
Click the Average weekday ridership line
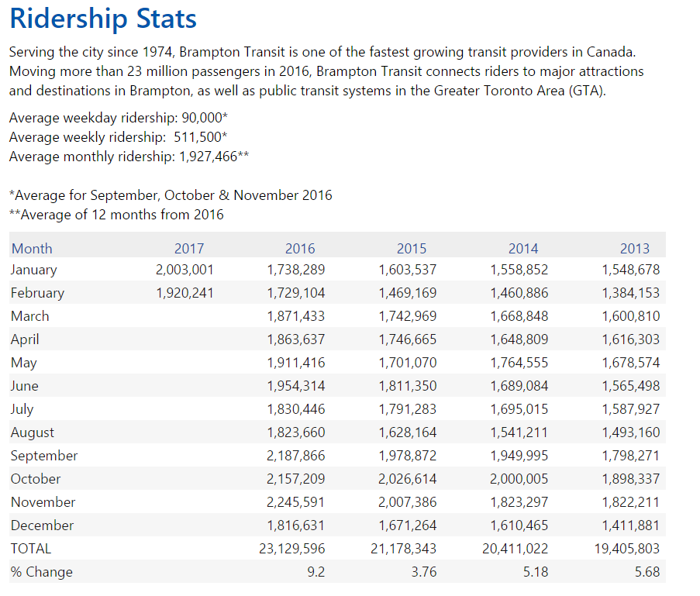(119, 118)
